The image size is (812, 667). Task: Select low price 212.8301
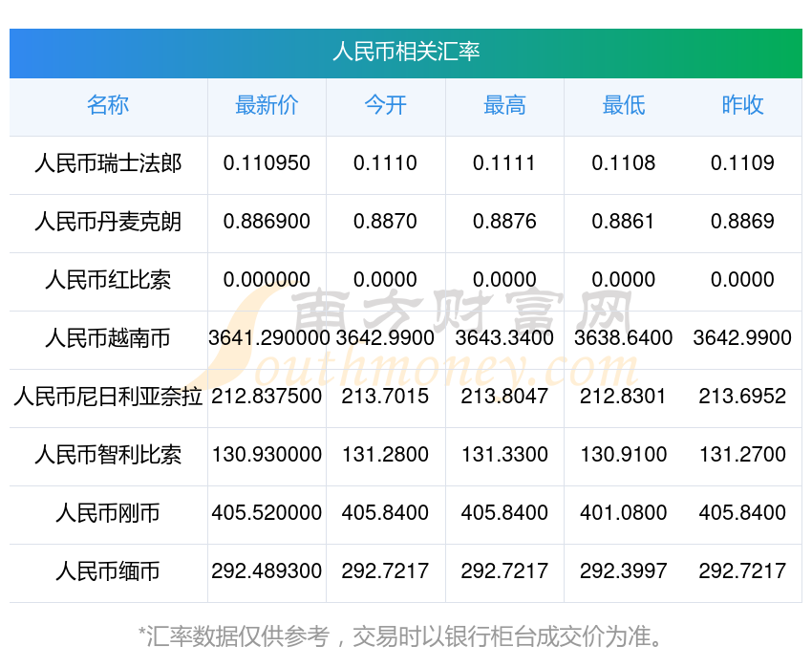624,397
